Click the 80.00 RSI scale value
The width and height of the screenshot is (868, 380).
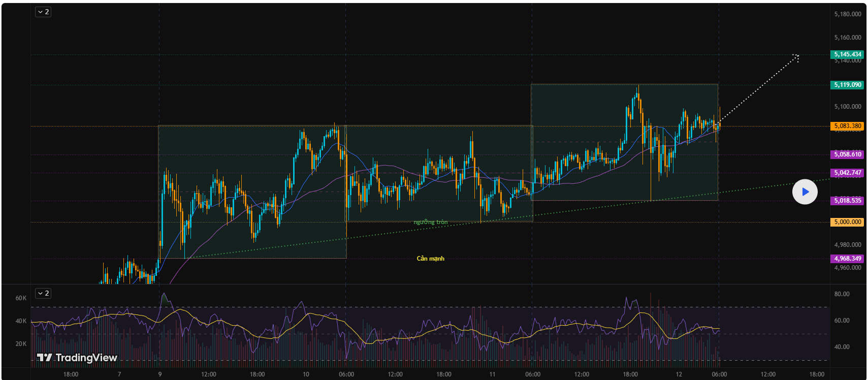842,294
